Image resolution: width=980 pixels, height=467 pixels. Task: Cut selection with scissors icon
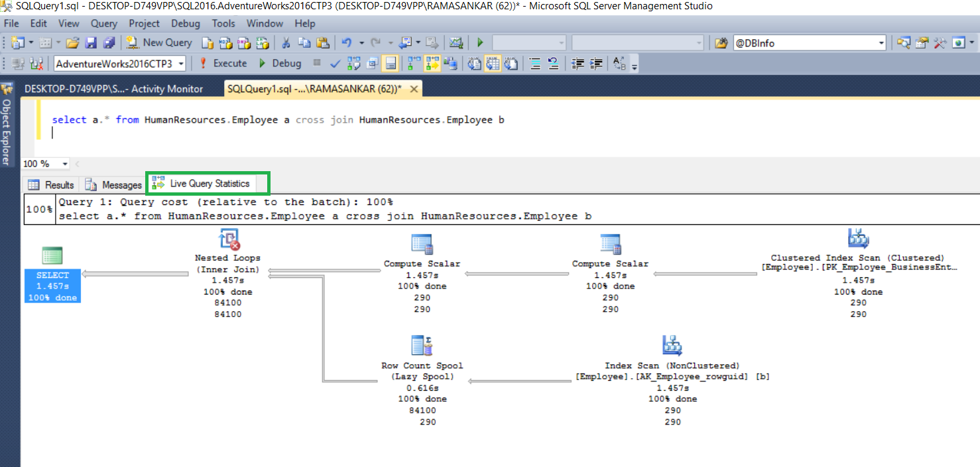(x=286, y=42)
